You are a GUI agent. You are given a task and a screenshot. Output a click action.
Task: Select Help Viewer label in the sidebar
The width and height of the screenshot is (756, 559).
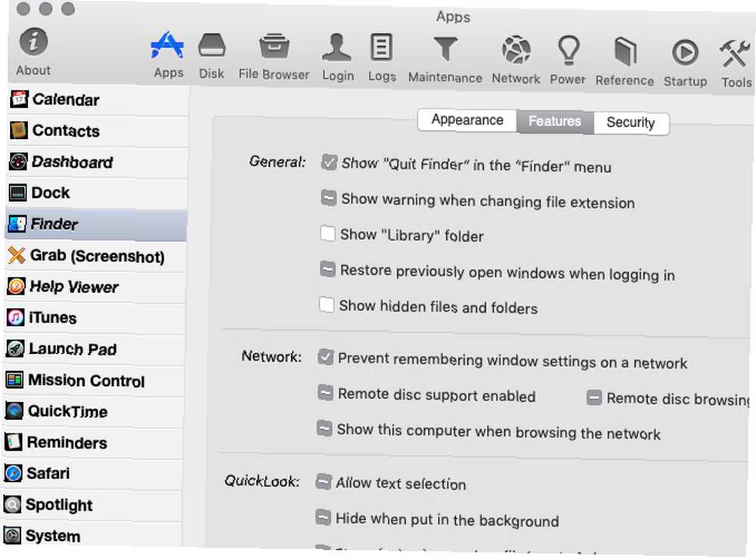click(74, 287)
